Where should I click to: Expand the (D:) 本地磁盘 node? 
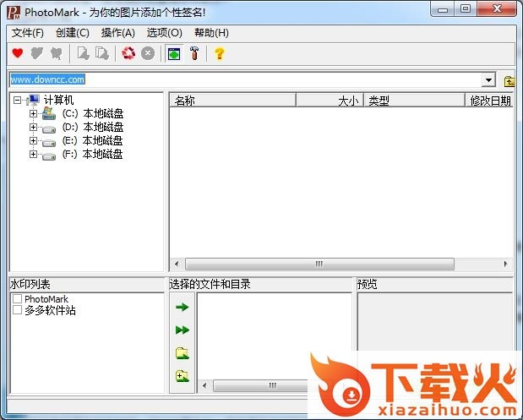coord(33,127)
